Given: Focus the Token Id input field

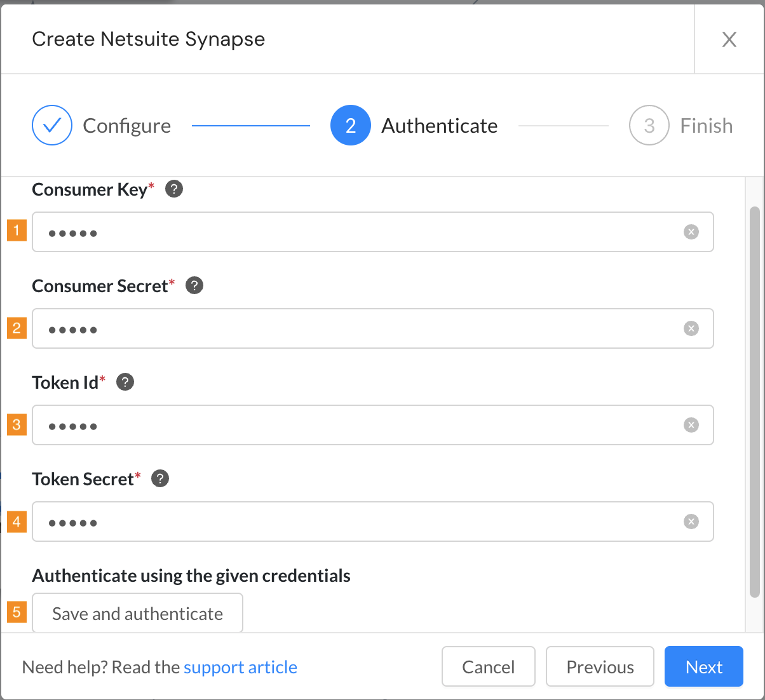Looking at the screenshot, I should [373, 425].
